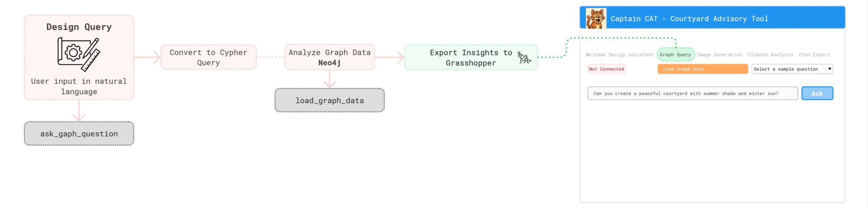
Task: Switch to the Graph Query tab
Action: pyautogui.click(x=675, y=55)
